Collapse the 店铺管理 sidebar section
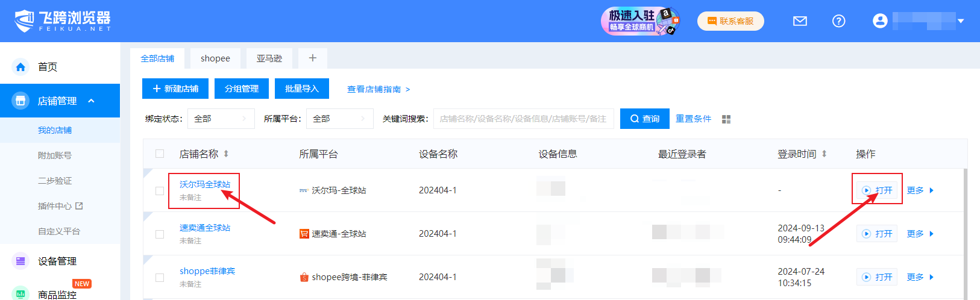 (x=92, y=101)
